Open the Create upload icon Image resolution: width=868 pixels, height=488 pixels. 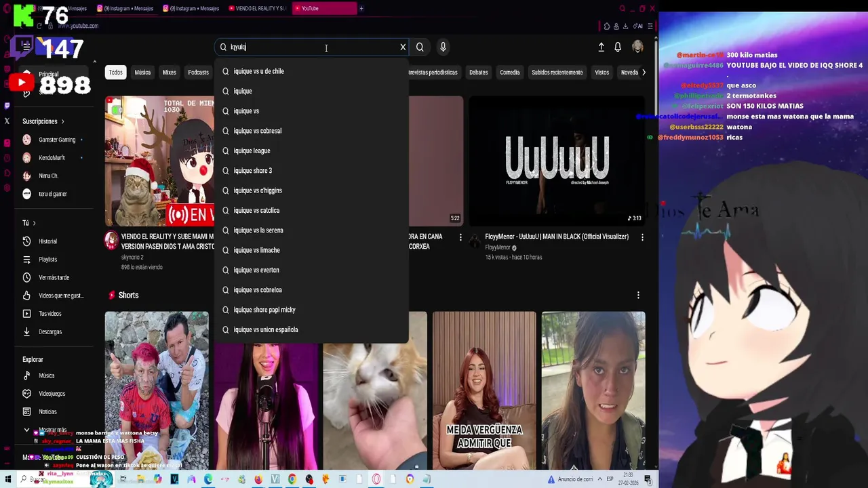pyautogui.click(x=601, y=47)
